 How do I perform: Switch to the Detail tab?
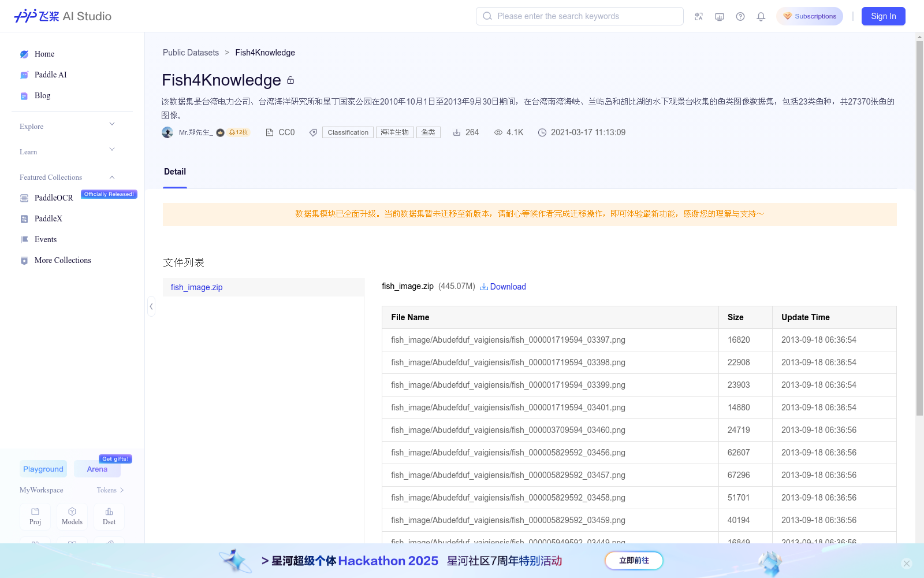tap(175, 172)
